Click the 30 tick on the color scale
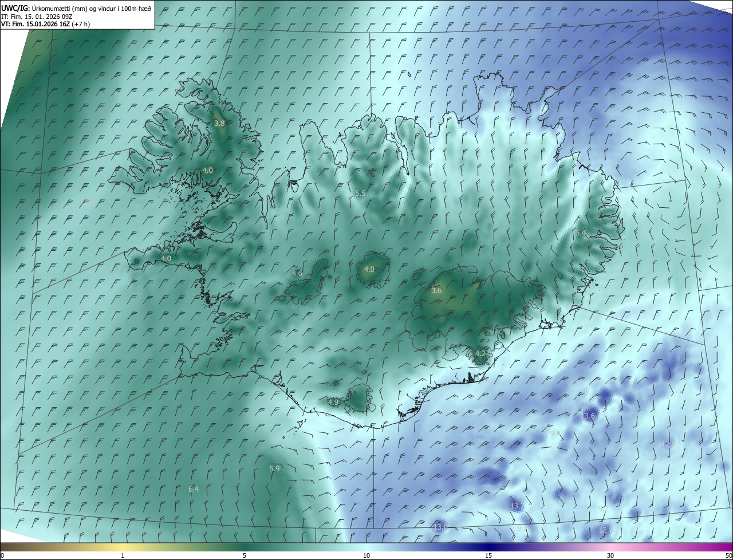Screen dimensions: 733x560 (x=610, y=555)
